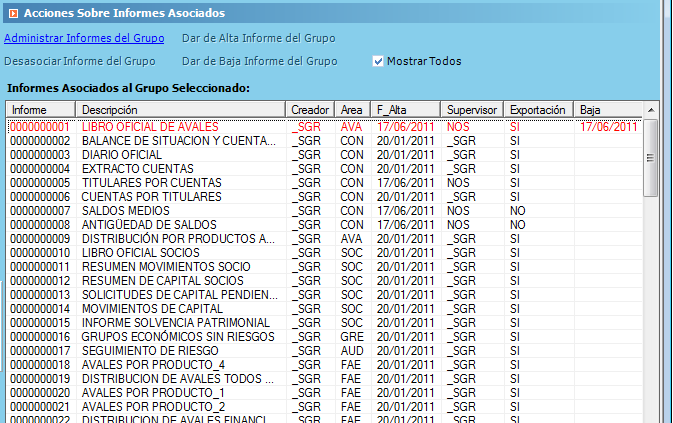Select AVALES POR PRODUCTO_1 row
The width and height of the screenshot is (673, 423).
pos(324,393)
